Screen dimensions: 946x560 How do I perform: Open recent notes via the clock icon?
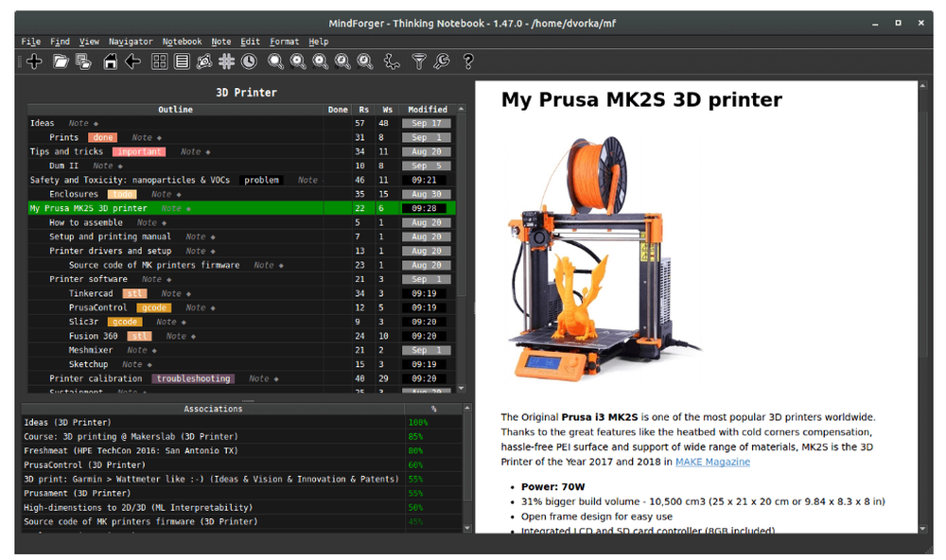[x=249, y=61]
